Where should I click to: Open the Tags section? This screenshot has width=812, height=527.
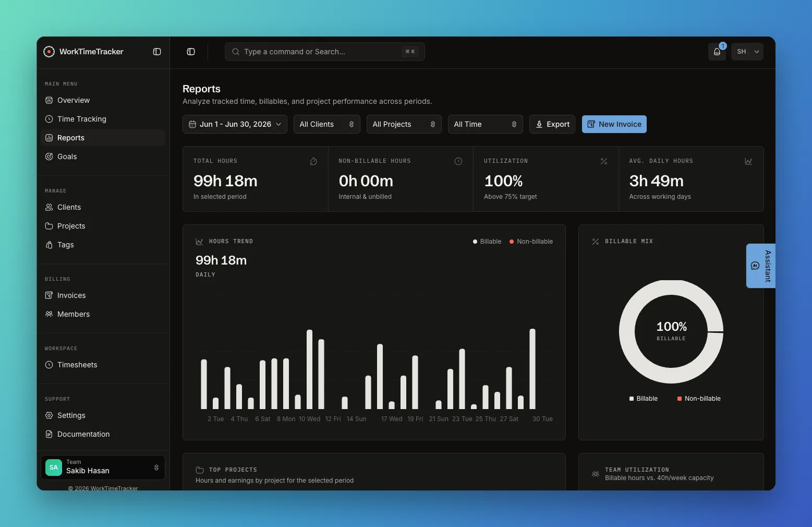point(103,245)
